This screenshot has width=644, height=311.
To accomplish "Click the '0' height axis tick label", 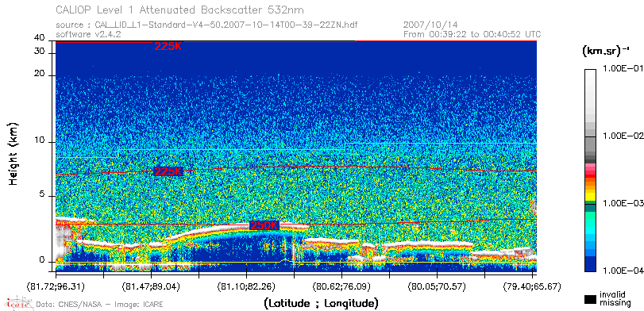I will click(42, 260).
